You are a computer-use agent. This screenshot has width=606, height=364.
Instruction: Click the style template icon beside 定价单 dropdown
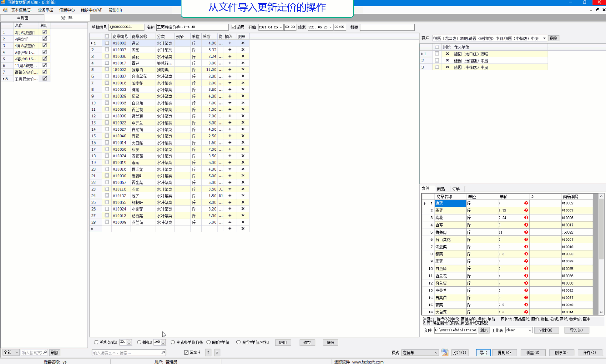[445, 352]
